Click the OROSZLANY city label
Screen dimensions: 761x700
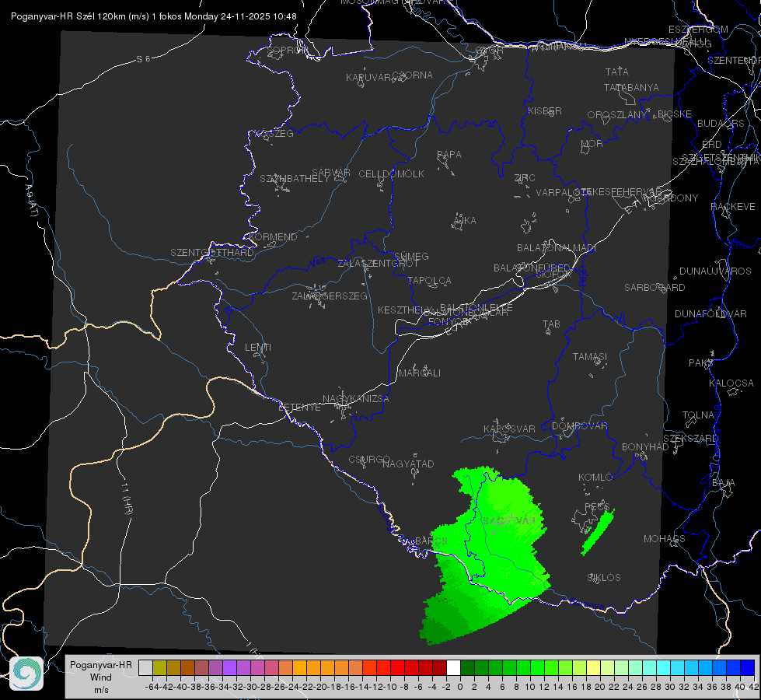click(x=617, y=114)
